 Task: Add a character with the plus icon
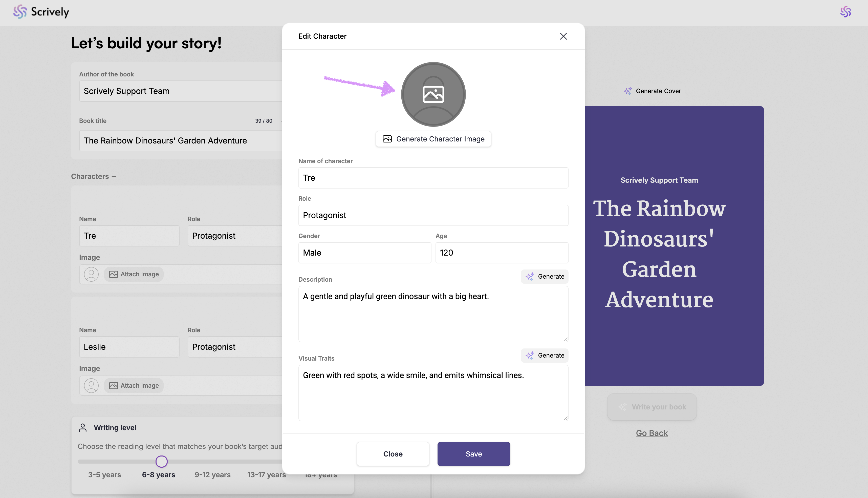(114, 176)
